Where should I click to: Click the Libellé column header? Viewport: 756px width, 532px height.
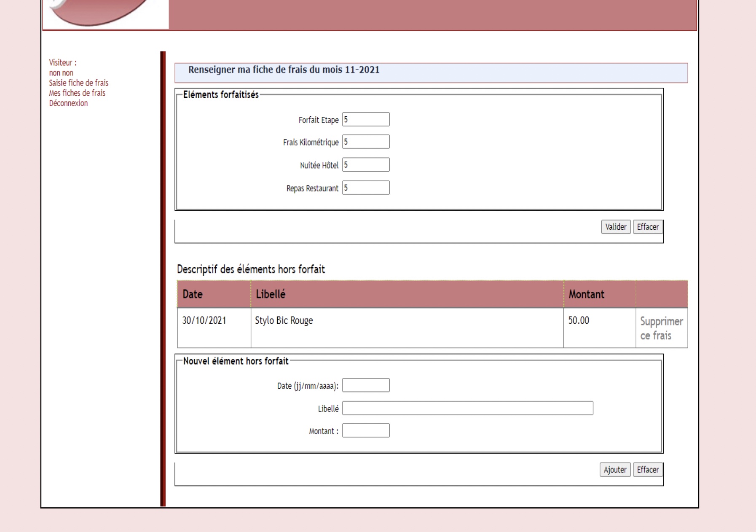coord(407,294)
